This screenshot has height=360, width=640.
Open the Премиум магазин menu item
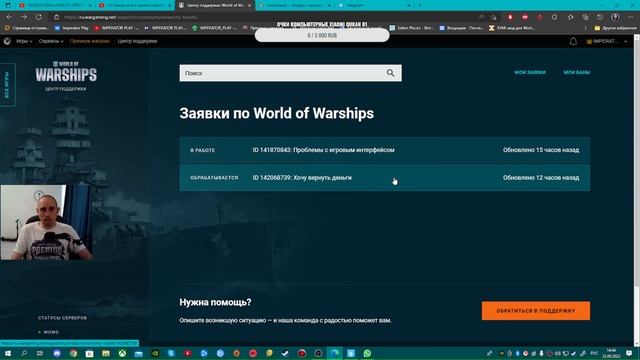[x=89, y=41]
